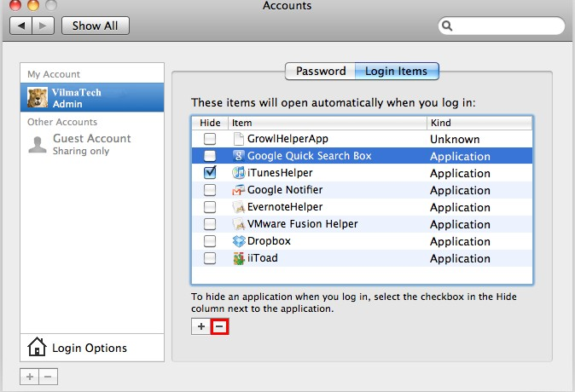Click the iTunesHelper music note icon
Viewport: 575px width, 392px height.
[x=238, y=172]
